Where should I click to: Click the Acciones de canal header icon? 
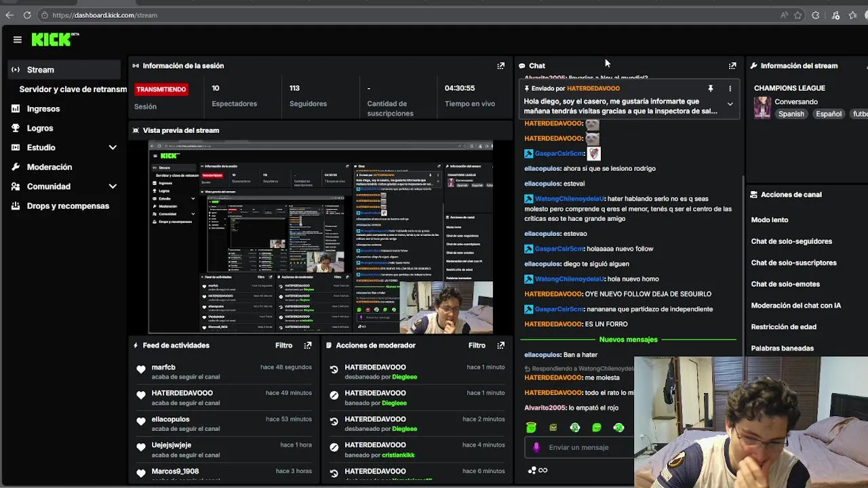point(753,195)
